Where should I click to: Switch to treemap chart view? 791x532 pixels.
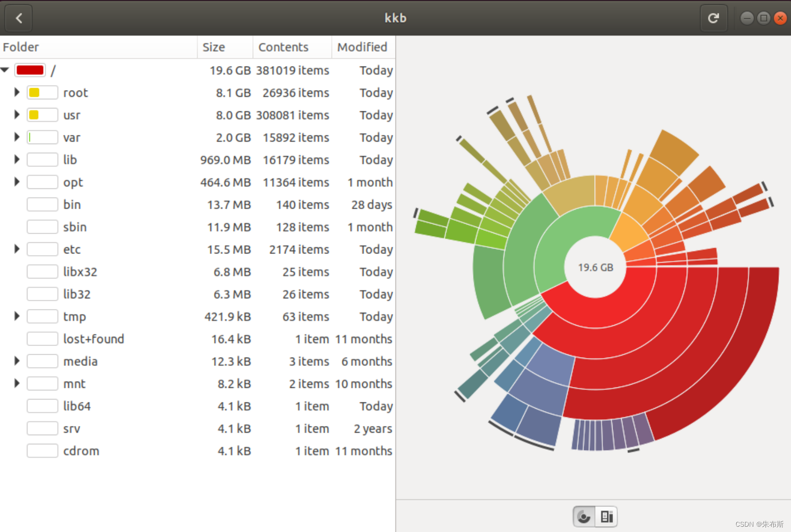click(x=607, y=517)
